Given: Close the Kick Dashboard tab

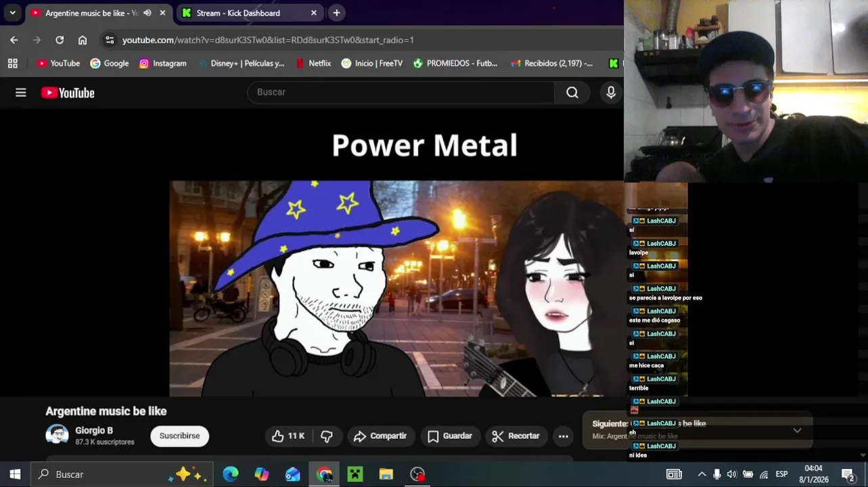Looking at the screenshot, I should (x=313, y=13).
